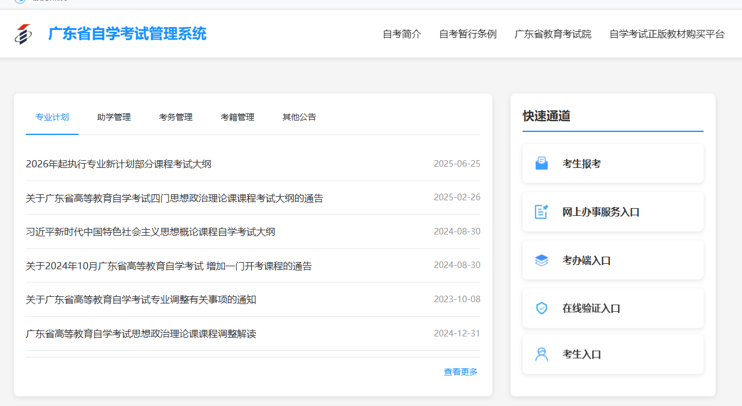Open 自考简介 in the top navigation
Screen dimensions: 742x406
coord(401,34)
